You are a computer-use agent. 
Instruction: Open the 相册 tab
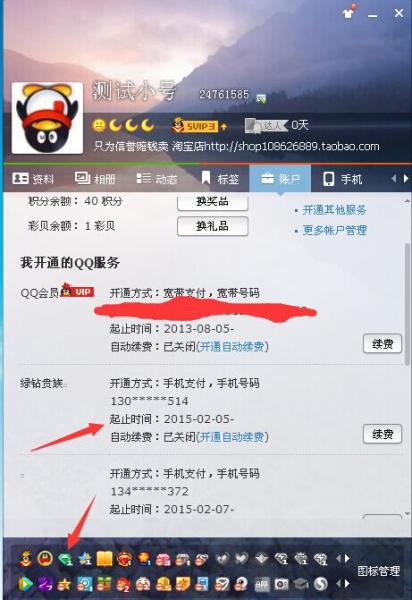click(95, 179)
